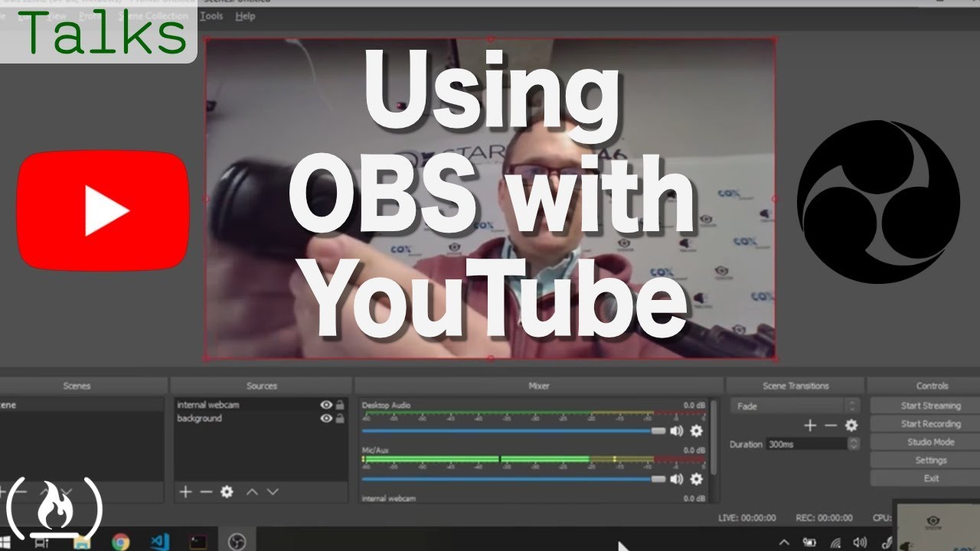Viewport: 980px width, 551px height.
Task: Toggle visibility of the internal webcam source
Action: coord(326,405)
